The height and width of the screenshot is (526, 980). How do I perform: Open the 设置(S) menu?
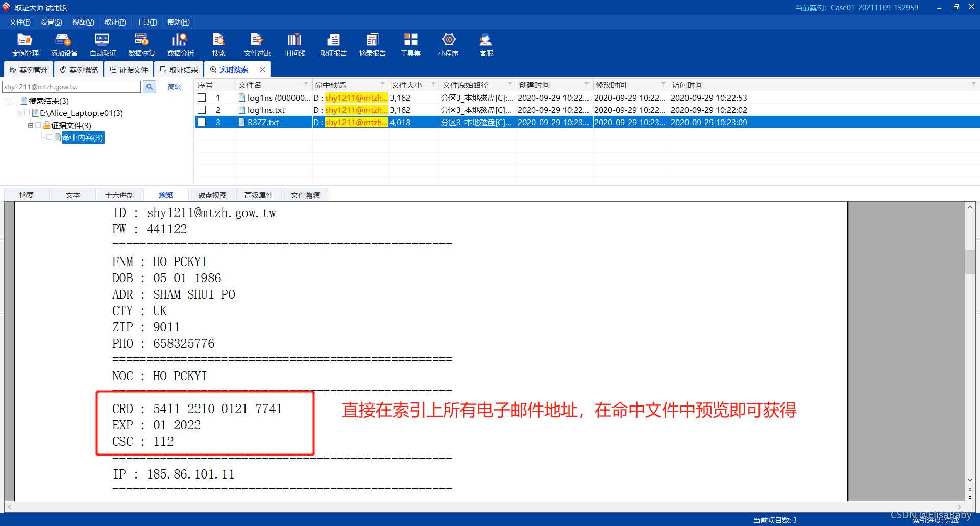coord(52,22)
